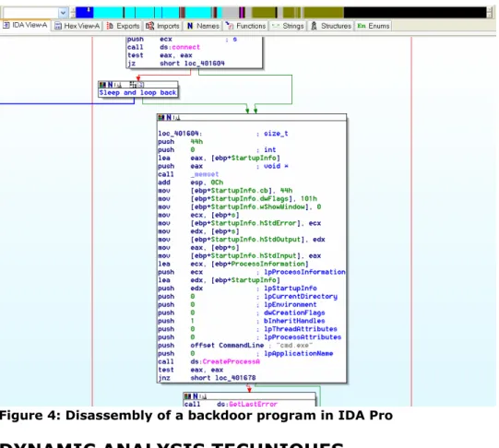The height and width of the screenshot is (448, 499).
Task: Open the Hex View-A tab
Action: coord(77,26)
